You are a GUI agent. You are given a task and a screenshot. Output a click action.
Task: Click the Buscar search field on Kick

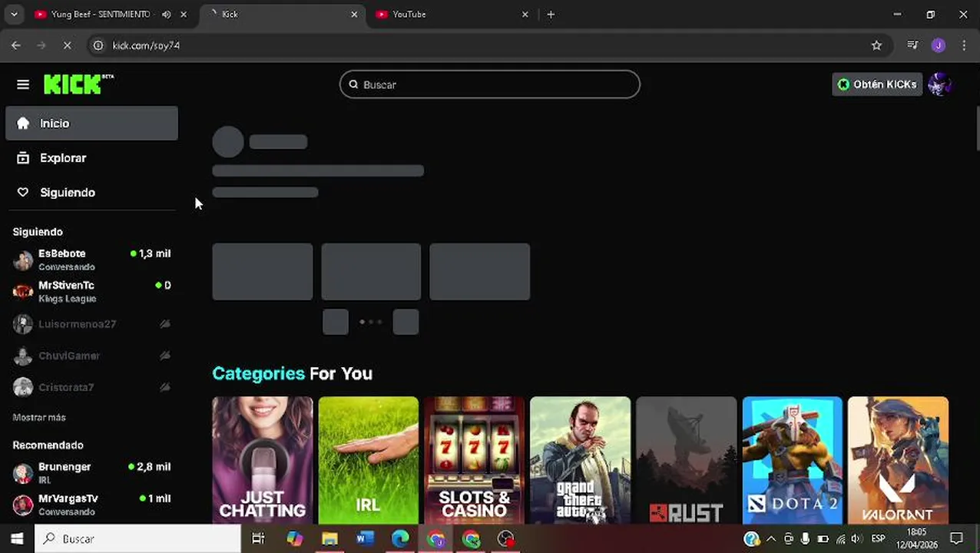490,84
